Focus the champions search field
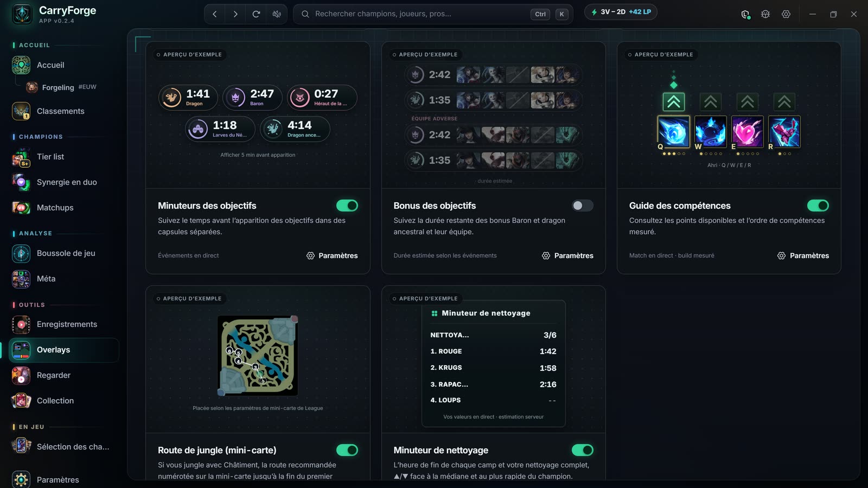 click(433, 14)
